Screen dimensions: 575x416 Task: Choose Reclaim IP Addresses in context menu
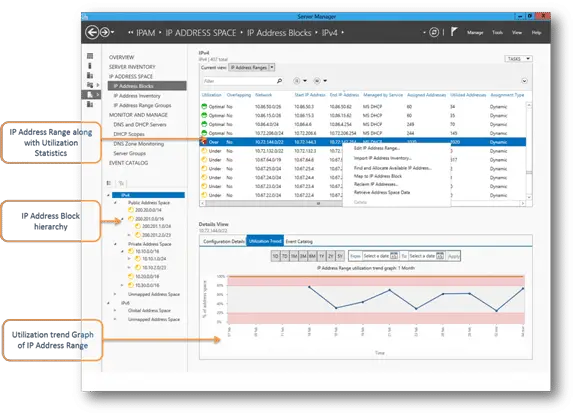coord(376,184)
